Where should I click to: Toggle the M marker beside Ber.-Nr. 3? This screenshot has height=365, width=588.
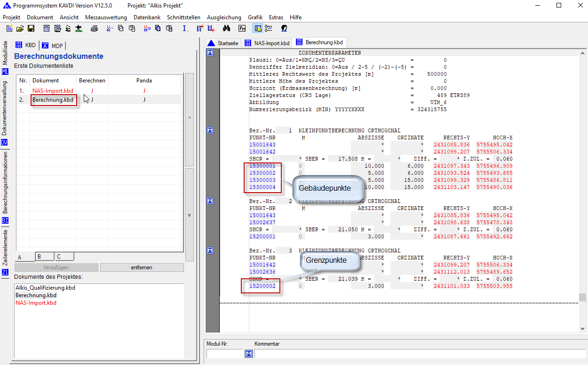coord(210,250)
